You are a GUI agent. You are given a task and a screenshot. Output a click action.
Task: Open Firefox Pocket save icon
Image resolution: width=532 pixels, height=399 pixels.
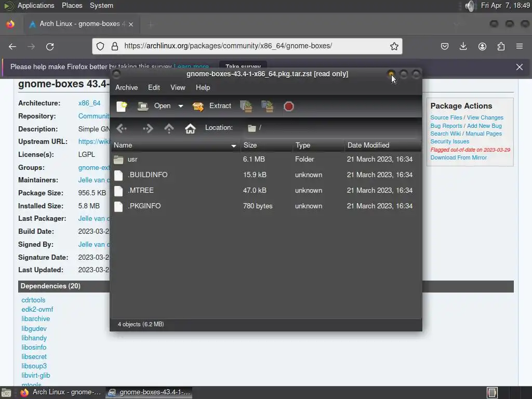coord(445,46)
